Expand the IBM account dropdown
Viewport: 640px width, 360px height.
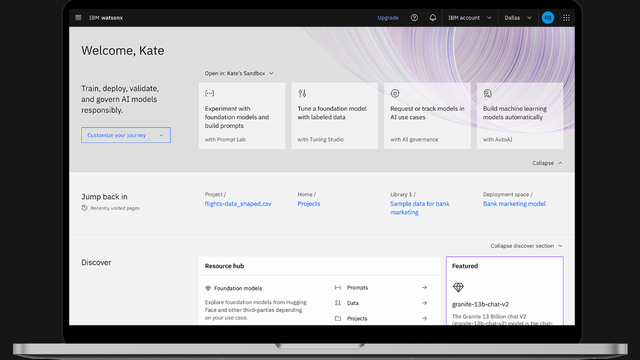pos(470,18)
